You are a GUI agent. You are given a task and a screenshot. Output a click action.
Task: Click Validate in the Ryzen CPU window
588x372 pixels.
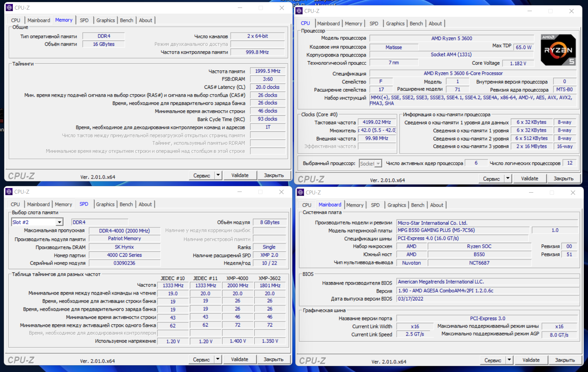(530, 179)
